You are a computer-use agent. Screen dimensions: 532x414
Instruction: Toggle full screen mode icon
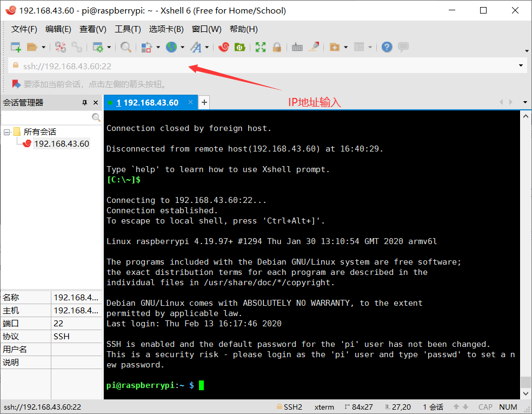click(x=260, y=47)
